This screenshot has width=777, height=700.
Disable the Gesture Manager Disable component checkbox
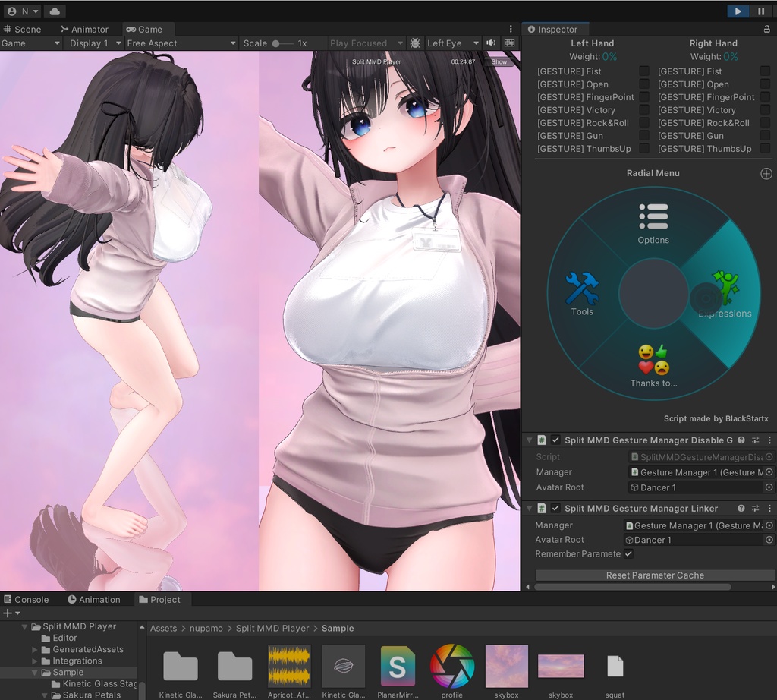(555, 440)
